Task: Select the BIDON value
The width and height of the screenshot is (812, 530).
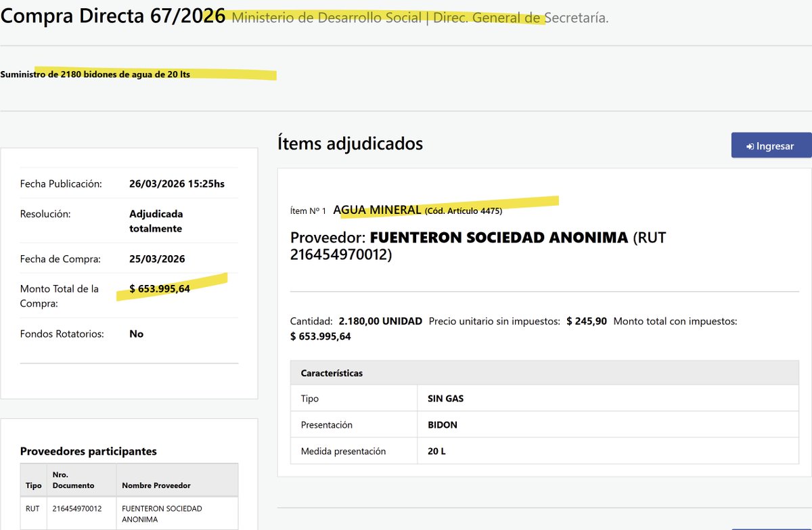Action: pos(443,425)
